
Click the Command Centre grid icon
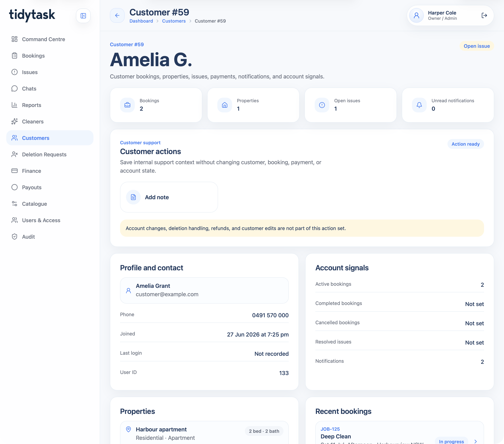(15, 39)
